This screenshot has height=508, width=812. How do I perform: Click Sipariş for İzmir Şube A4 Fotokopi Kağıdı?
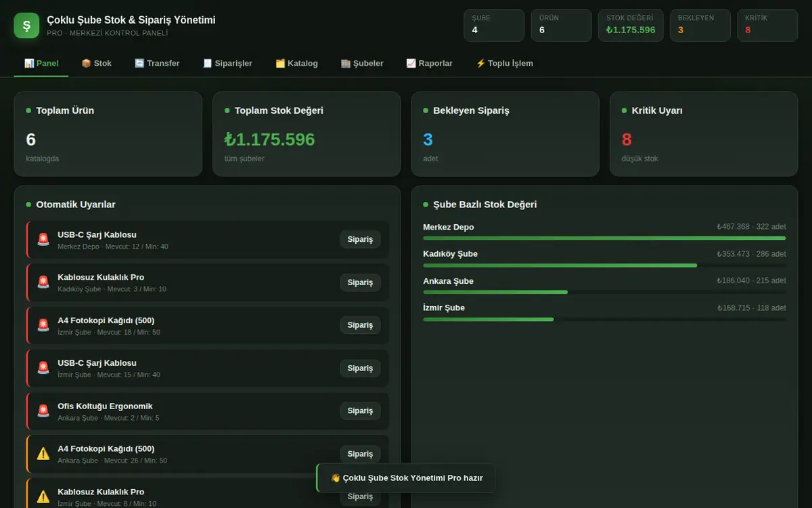(360, 325)
